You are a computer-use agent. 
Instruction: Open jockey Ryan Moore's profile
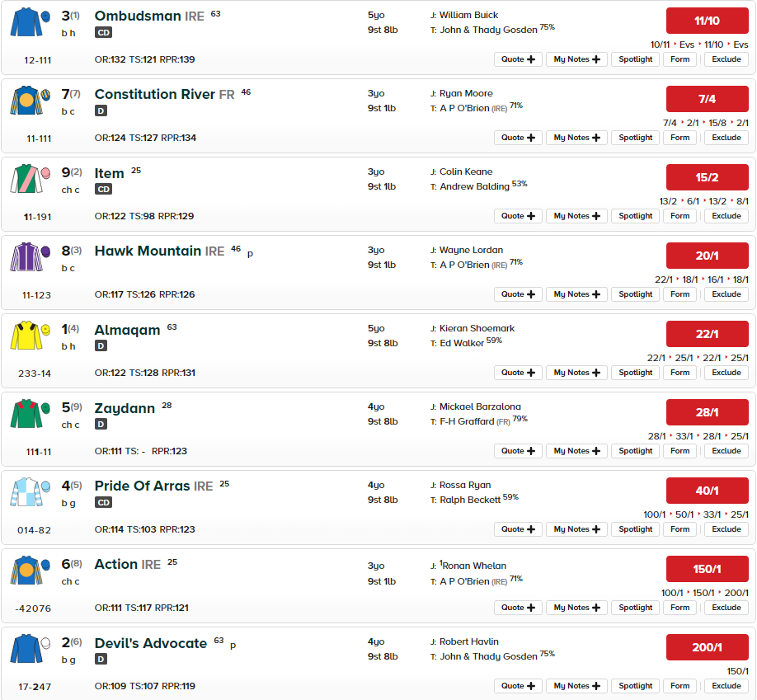click(466, 93)
